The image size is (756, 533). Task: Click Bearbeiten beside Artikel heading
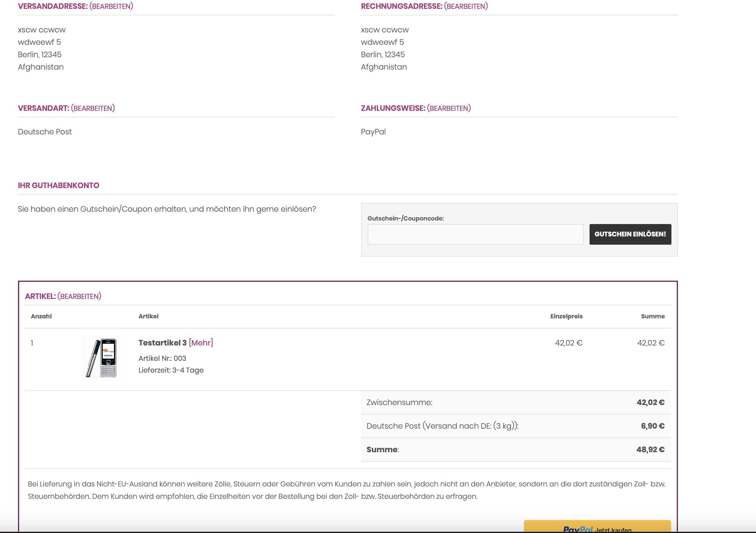pos(79,297)
